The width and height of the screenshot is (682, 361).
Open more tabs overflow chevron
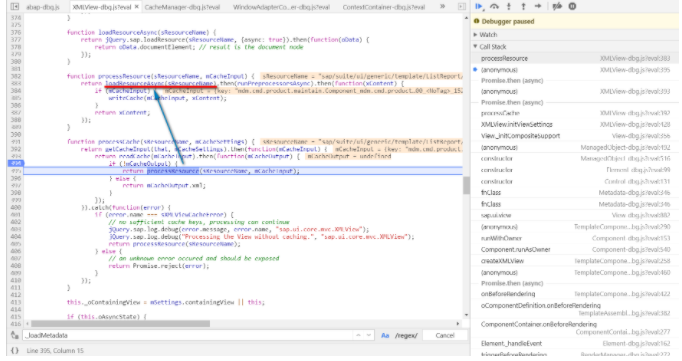tap(443, 7)
